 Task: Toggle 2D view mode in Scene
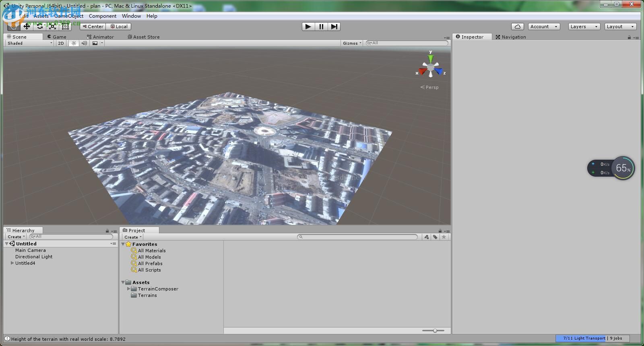pyautogui.click(x=61, y=43)
